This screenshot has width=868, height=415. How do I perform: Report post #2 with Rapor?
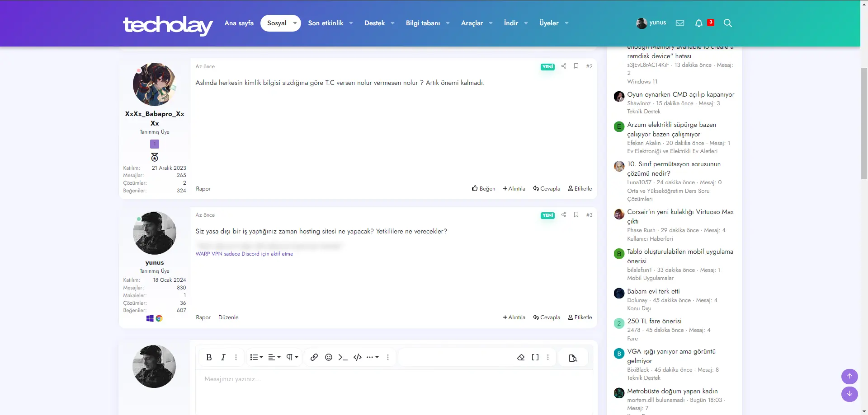tap(203, 189)
